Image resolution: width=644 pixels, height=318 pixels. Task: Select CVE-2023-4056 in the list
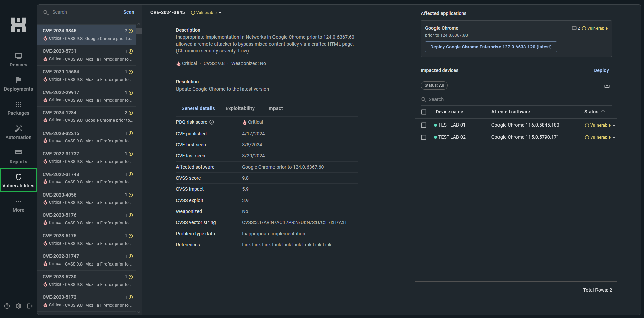(x=87, y=199)
